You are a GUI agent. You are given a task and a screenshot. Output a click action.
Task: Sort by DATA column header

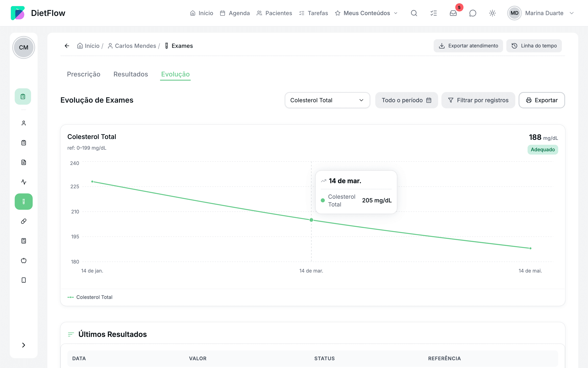click(79, 359)
